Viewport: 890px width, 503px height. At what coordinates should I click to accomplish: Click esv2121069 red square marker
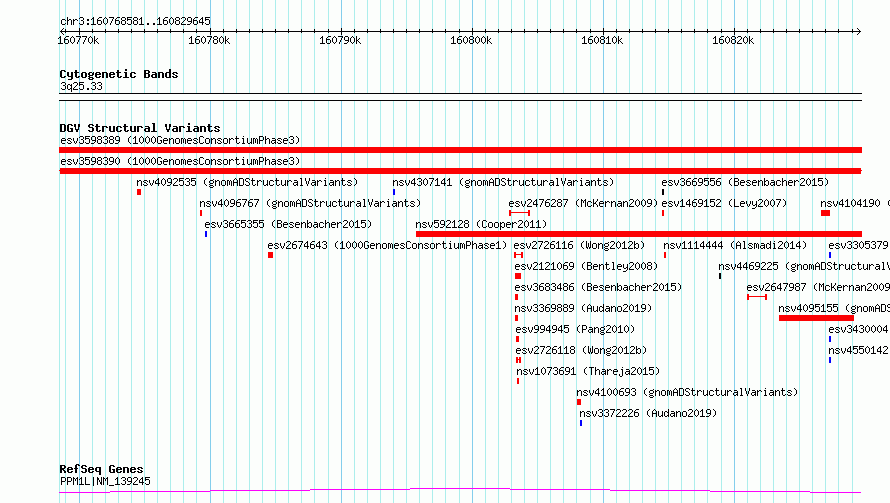point(518,276)
